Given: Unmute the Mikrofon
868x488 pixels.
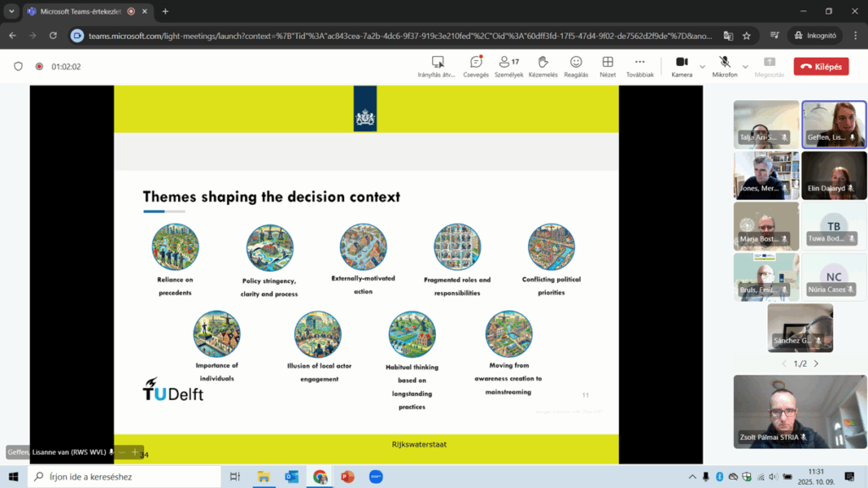Looking at the screenshot, I should 725,65.
